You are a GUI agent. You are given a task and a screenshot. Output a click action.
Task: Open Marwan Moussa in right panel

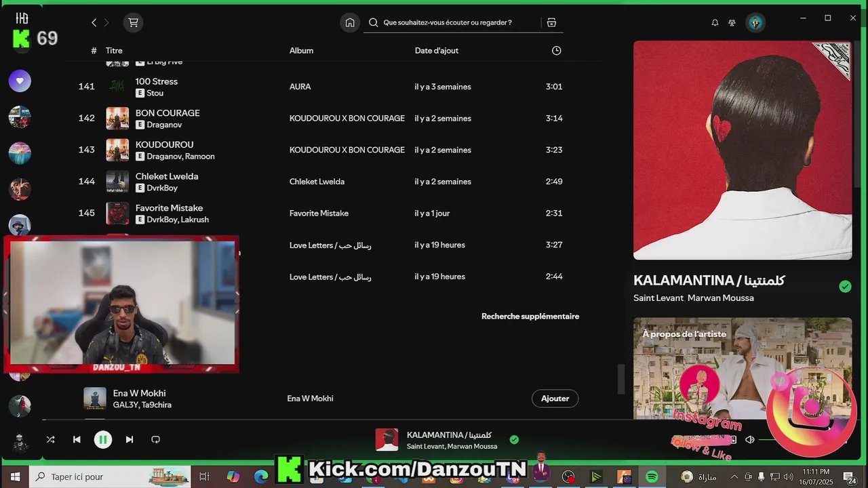point(722,298)
